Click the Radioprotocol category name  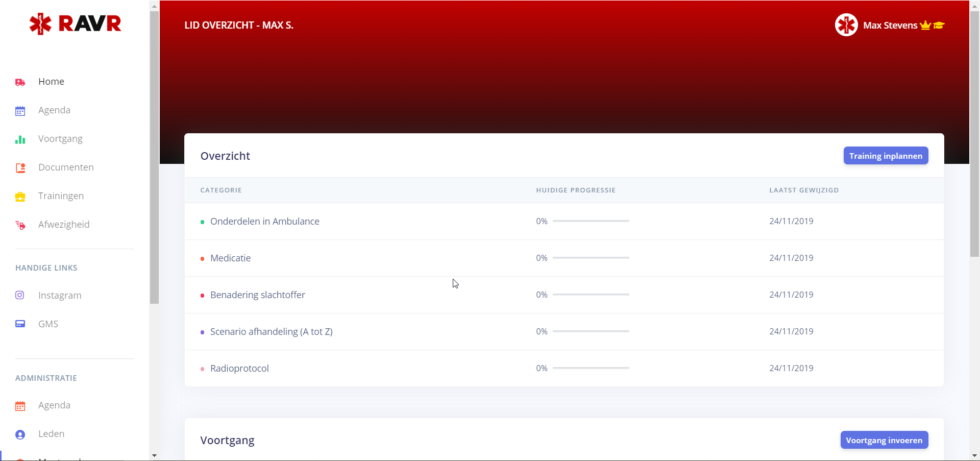click(x=239, y=369)
